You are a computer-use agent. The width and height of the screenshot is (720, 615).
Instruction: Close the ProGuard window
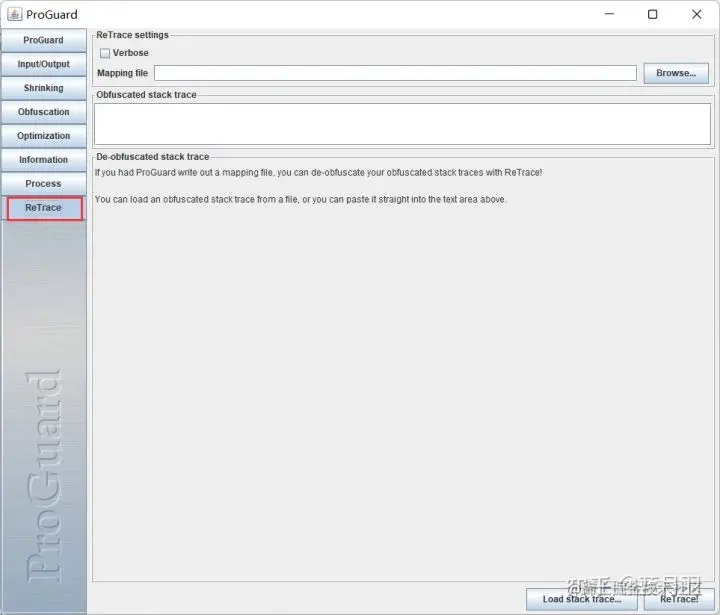697,14
